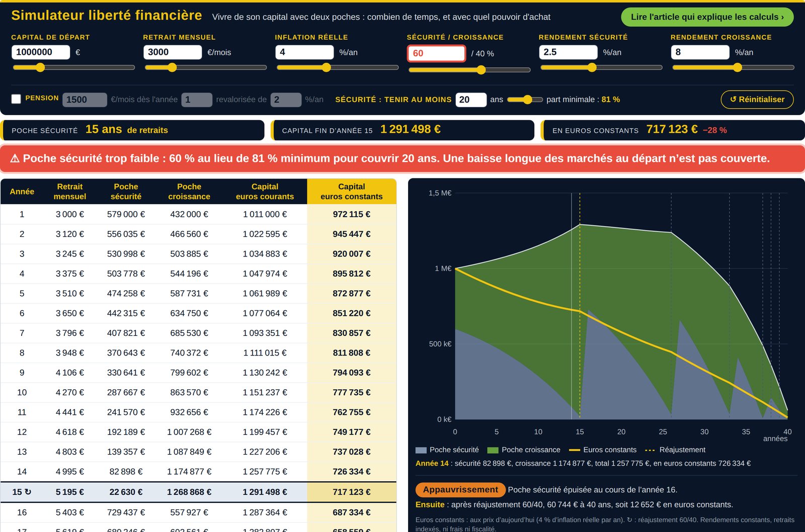
Task: Click the 'tenir au moins' years field
Action: [x=471, y=100]
